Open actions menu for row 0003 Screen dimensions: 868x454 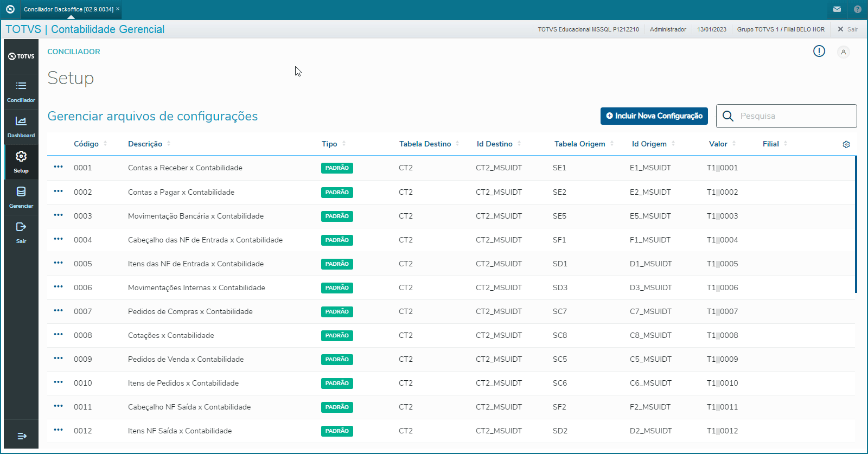[59, 215]
